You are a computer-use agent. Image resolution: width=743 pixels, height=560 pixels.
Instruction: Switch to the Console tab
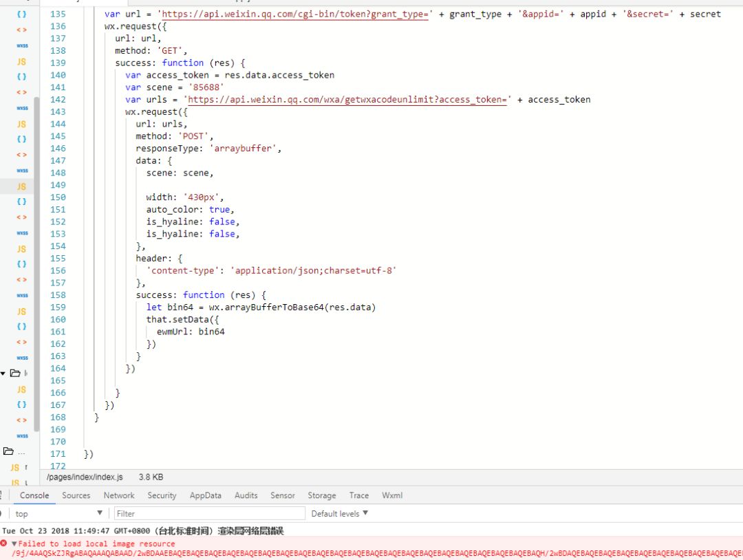point(34,495)
